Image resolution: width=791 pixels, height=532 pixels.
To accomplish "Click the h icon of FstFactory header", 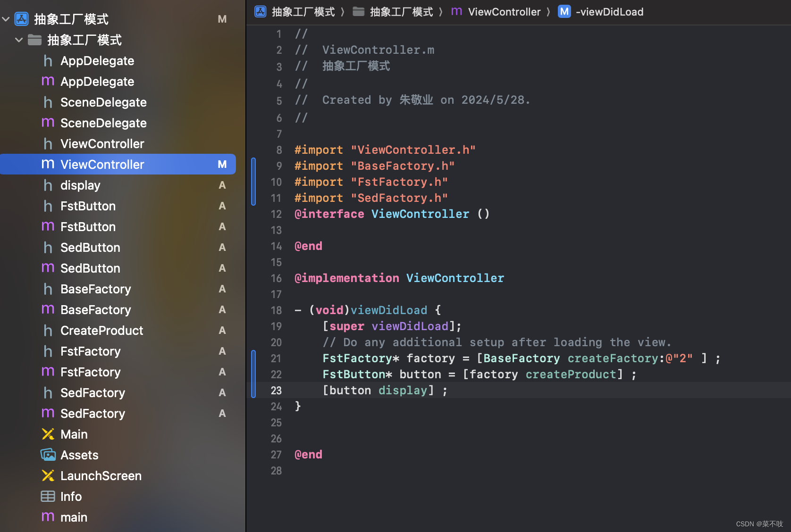I will pos(48,351).
